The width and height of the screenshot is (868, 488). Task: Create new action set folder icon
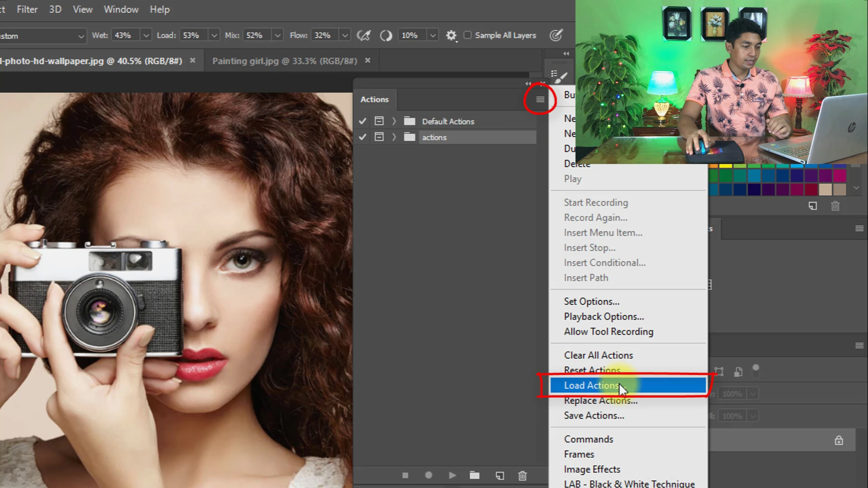point(474,475)
